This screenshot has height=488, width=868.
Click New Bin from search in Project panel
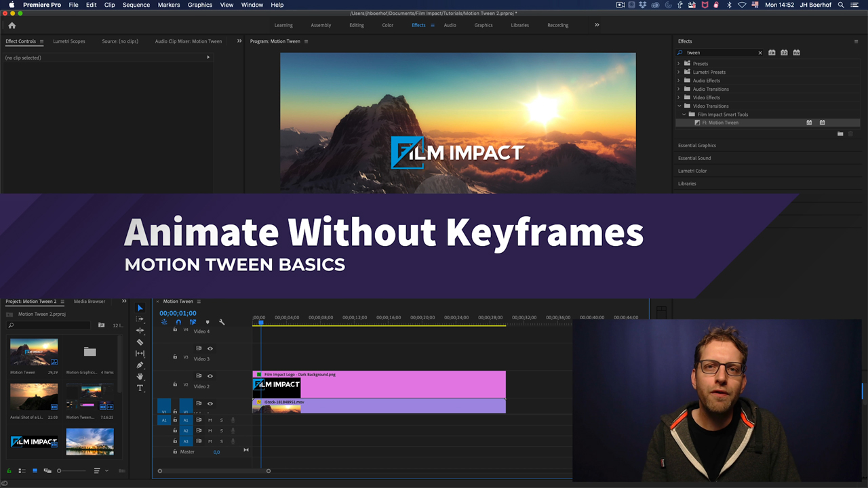coord(101,325)
